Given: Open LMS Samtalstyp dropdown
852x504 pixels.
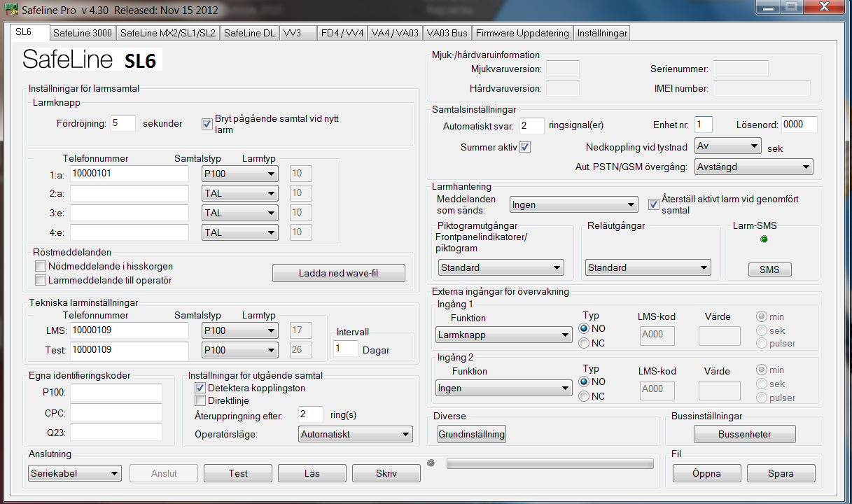Looking at the screenshot, I should click(239, 330).
